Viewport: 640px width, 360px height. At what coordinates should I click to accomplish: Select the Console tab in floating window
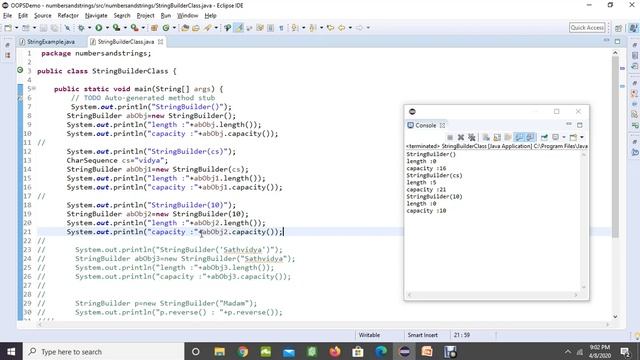(426, 125)
